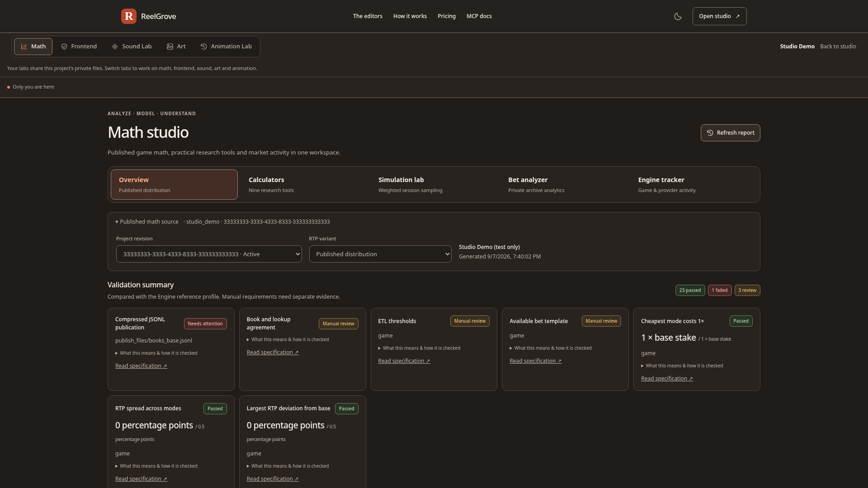Click the Frontend shield icon
The height and width of the screenshot is (488, 868).
coord(64,47)
